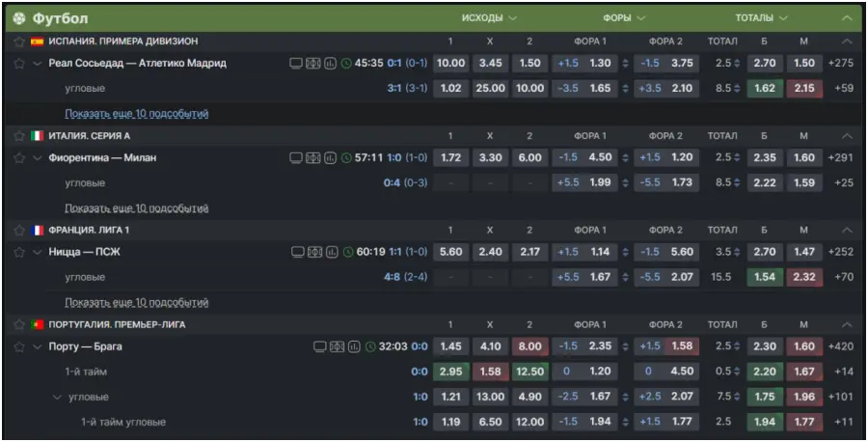Star the Реал Сосьедад — Атлетико Мадрид match

[x=19, y=63]
